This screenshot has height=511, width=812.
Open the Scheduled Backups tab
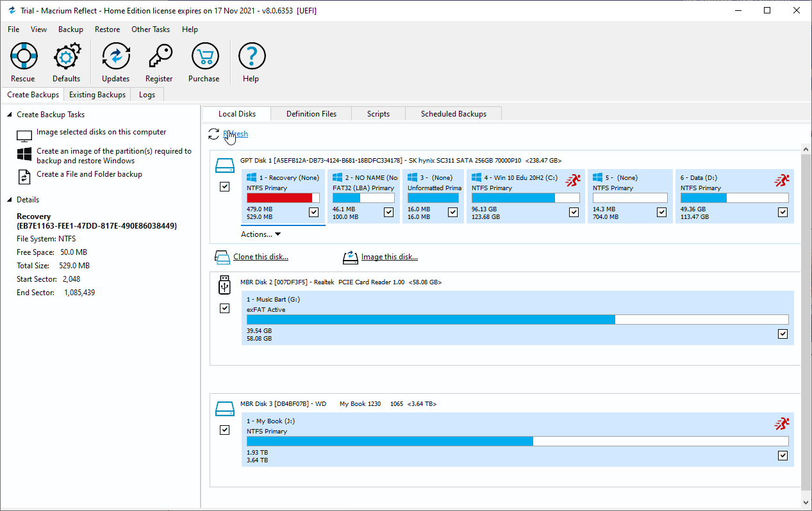pos(454,114)
